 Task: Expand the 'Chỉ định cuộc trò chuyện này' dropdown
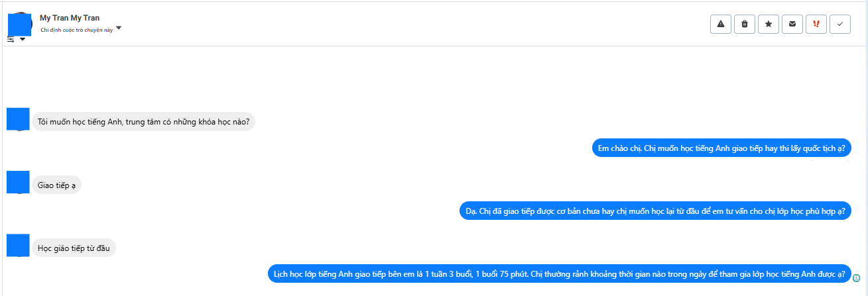[119, 28]
